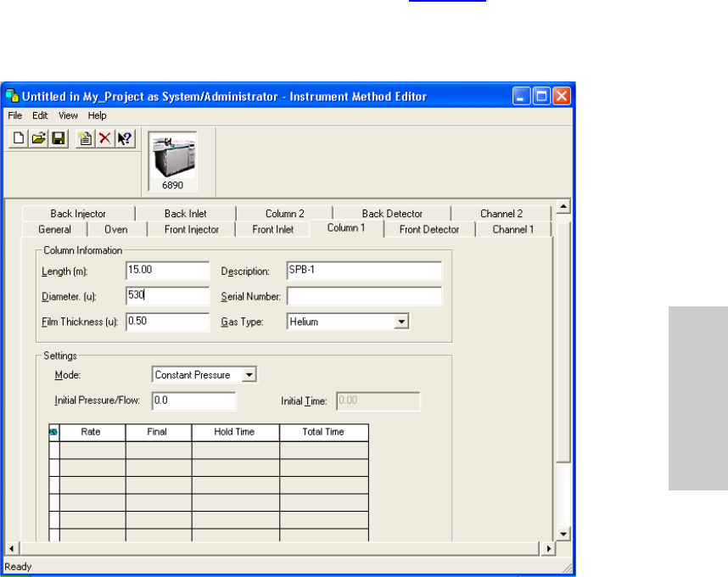Viewport: 728px width, 577px height.
Task: Click vertical scrollbar up arrow
Action: 563,206
